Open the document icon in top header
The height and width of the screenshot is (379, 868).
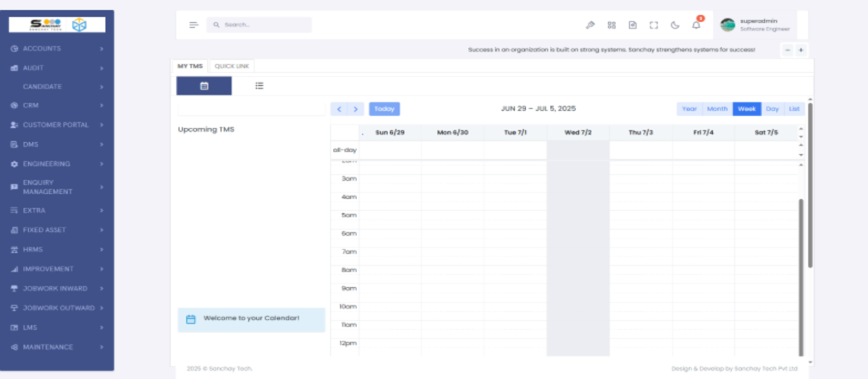tap(633, 25)
